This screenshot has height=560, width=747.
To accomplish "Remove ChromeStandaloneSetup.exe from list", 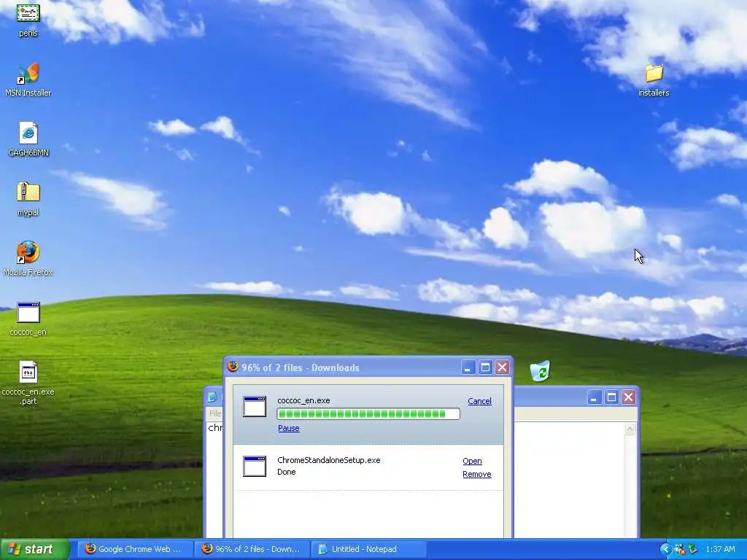I will point(477,474).
